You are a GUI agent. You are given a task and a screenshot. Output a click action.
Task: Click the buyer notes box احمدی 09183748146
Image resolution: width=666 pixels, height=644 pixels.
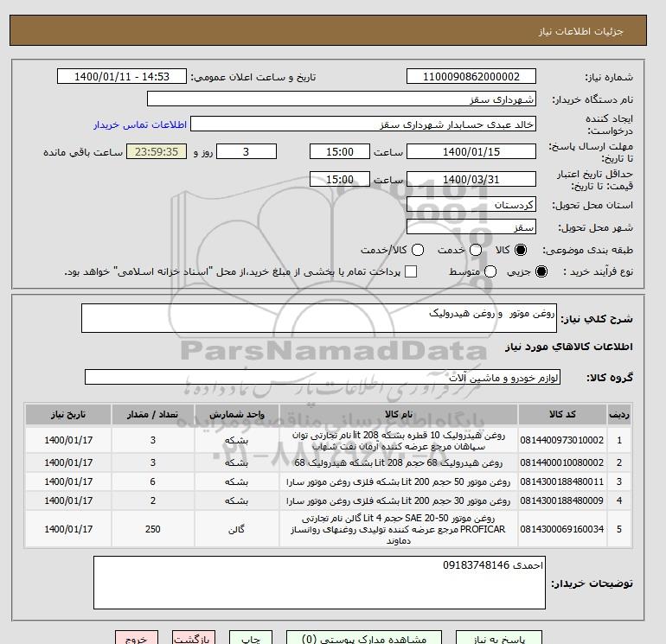click(319, 583)
